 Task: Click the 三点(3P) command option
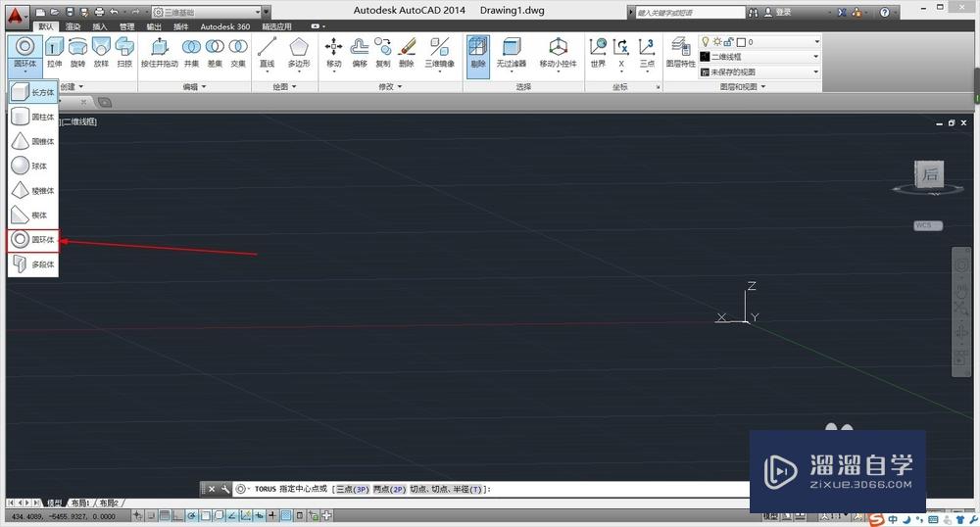(x=353, y=490)
